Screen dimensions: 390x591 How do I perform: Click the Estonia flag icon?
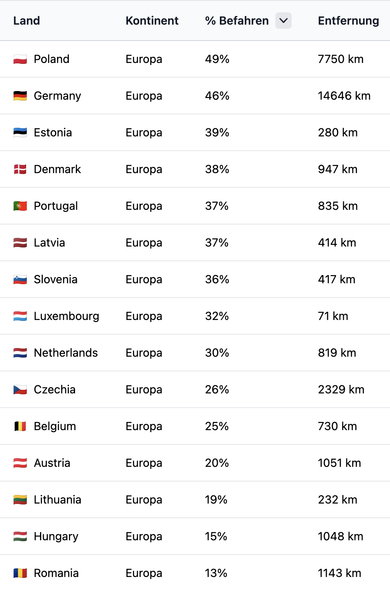[x=20, y=133]
